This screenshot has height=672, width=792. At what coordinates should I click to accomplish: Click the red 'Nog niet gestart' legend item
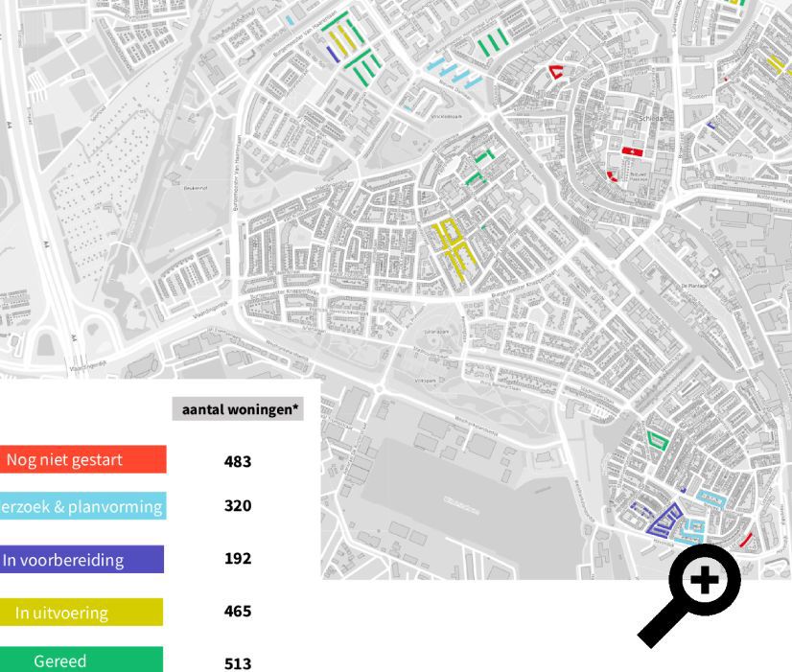pyautogui.click(x=82, y=460)
